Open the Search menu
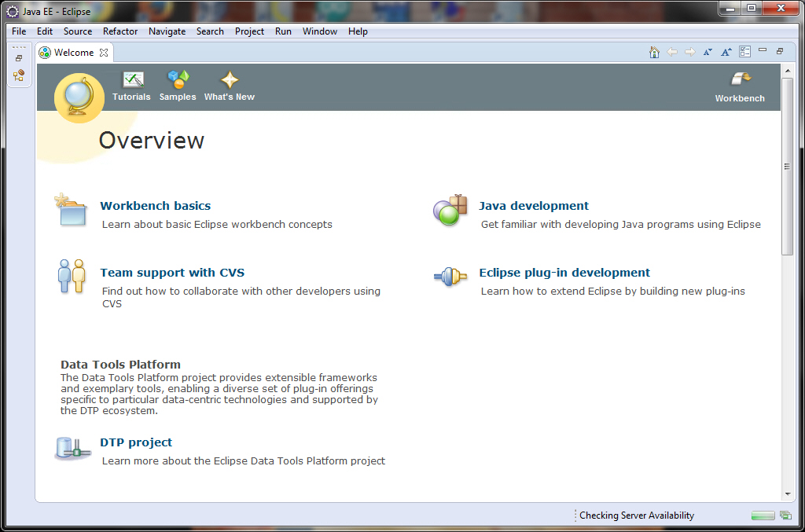805x532 pixels. click(210, 31)
